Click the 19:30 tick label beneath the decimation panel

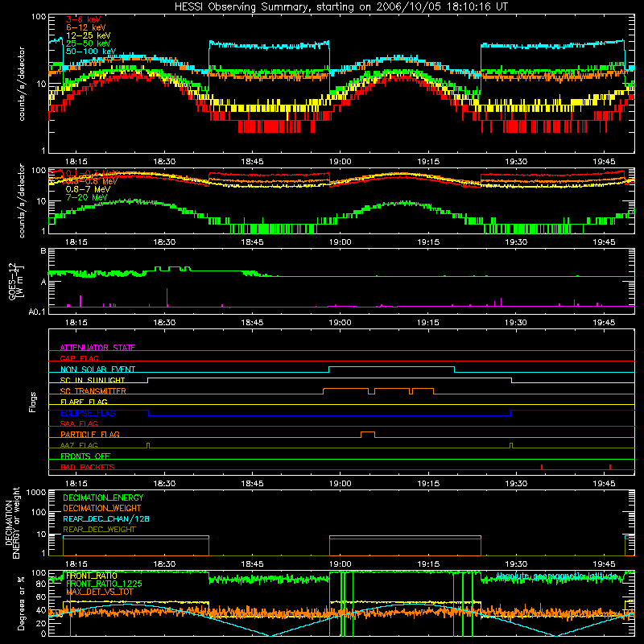tap(516, 564)
